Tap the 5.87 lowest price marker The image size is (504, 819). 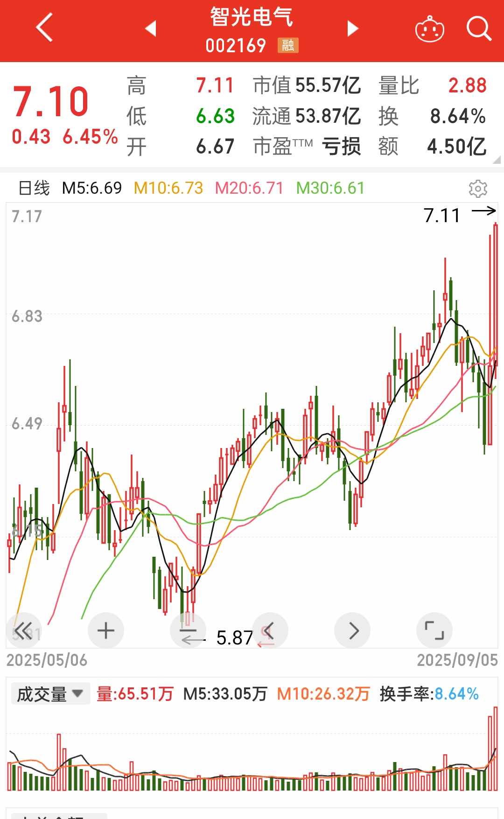(235, 638)
